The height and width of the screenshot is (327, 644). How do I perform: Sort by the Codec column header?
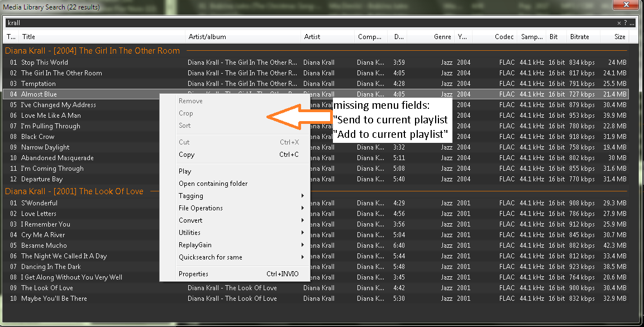pyautogui.click(x=494, y=37)
